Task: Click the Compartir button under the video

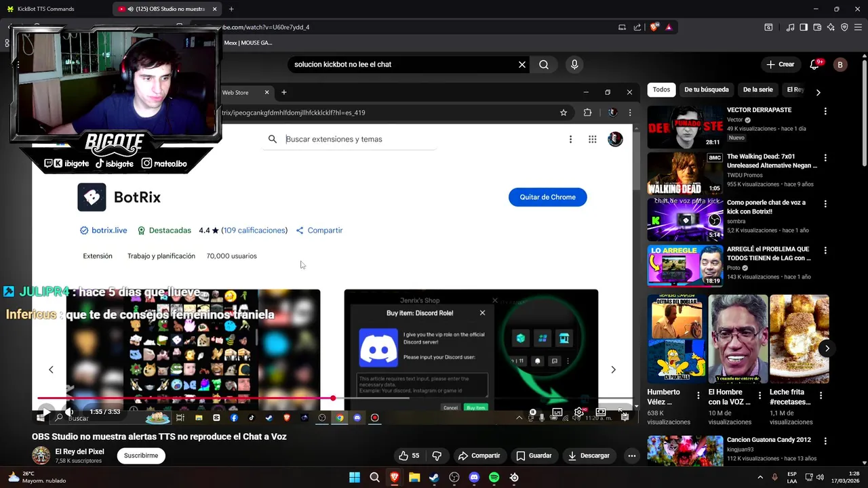Action: tap(479, 455)
